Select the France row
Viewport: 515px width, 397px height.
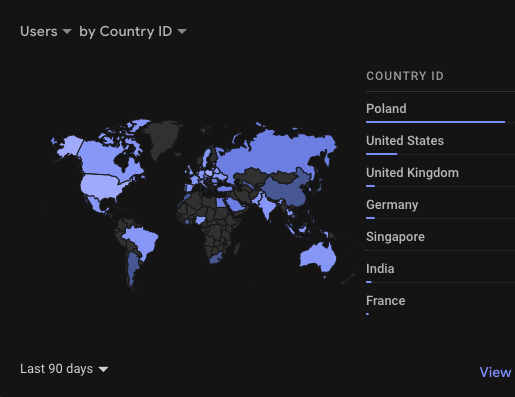pos(440,301)
